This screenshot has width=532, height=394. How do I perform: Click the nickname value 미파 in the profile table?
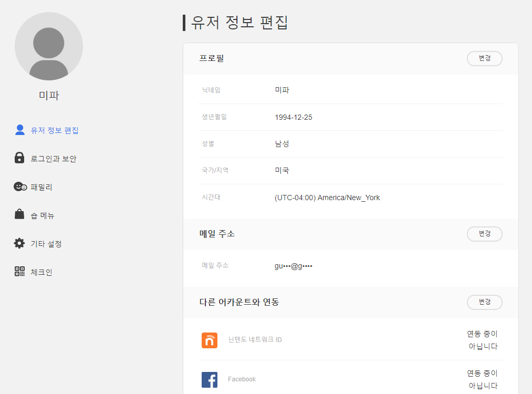tap(282, 90)
